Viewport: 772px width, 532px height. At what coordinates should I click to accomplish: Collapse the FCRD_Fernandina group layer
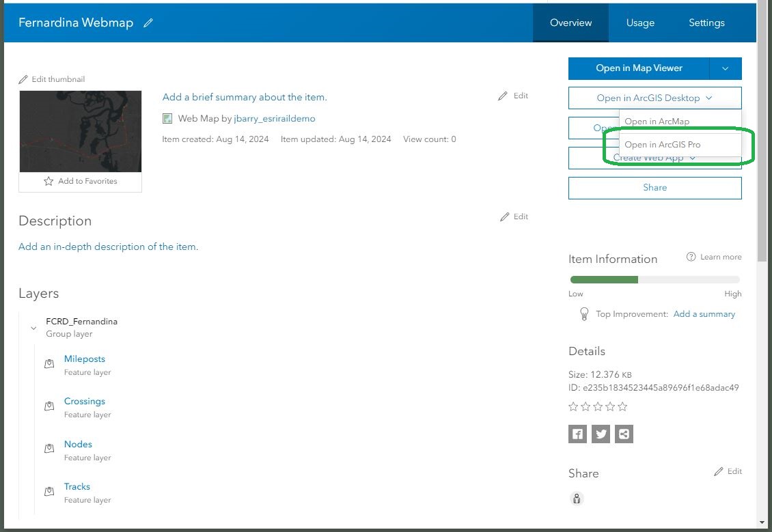(33, 328)
